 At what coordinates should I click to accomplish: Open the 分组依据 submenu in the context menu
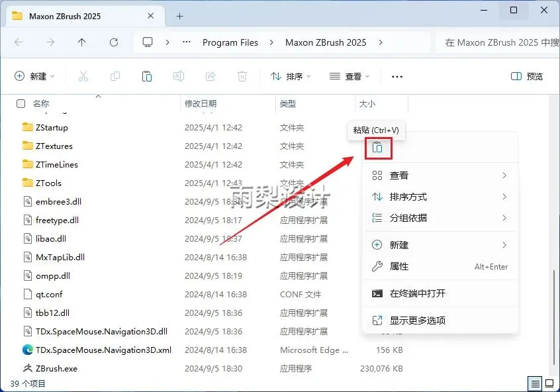coord(440,218)
